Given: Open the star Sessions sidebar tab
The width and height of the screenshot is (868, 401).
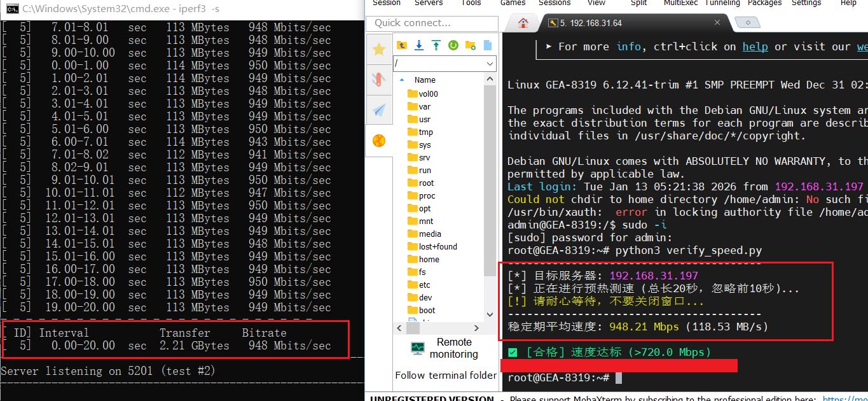Looking at the screenshot, I should point(379,49).
